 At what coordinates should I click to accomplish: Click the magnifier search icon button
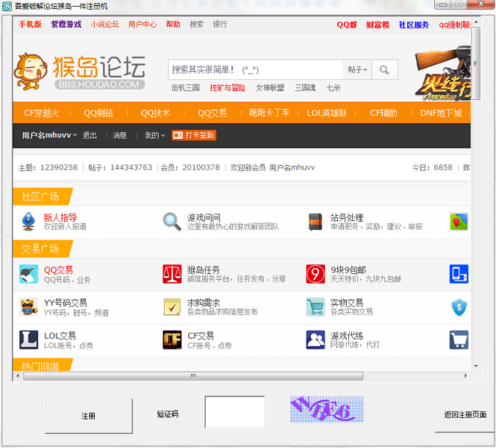click(384, 70)
